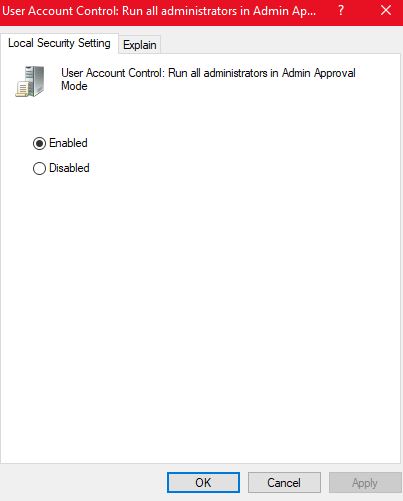Choose the Disabled radio button
The height and width of the screenshot is (501, 403).
39,168
